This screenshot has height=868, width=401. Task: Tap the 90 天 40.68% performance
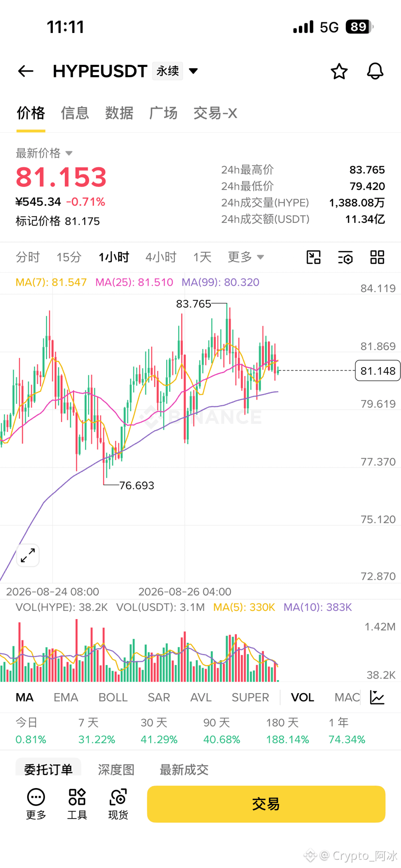[x=222, y=731]
